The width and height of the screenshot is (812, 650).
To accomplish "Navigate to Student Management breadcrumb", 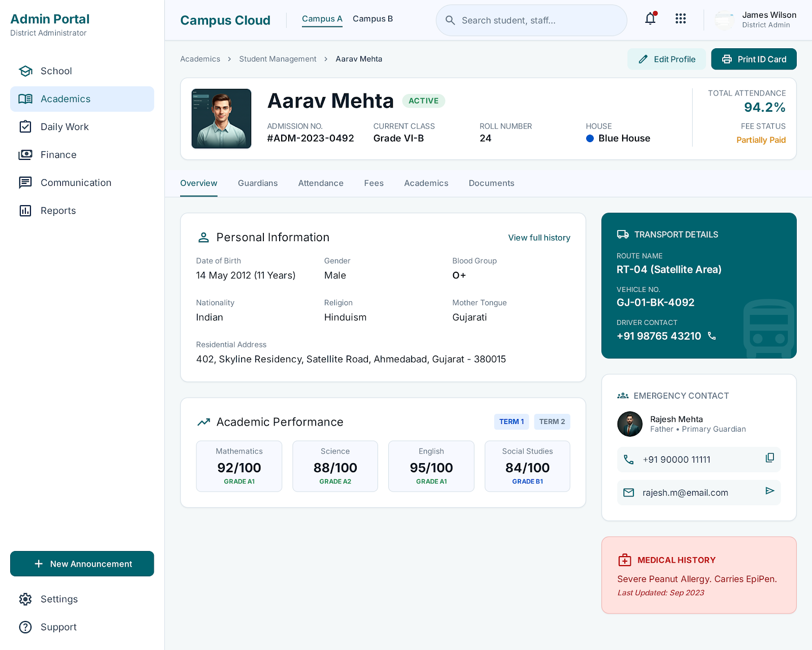I will (x=278, y=59).
